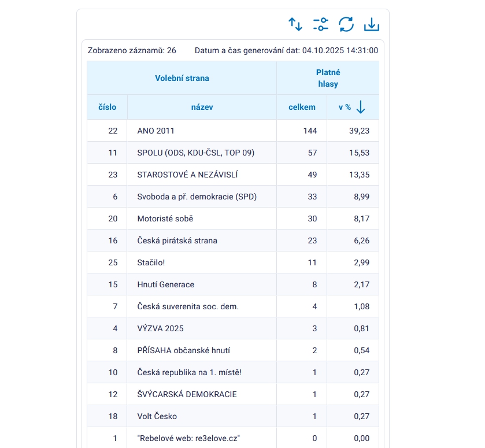Refresh the election results data
This screenshot has width=485, height=448.
point(346,24)
